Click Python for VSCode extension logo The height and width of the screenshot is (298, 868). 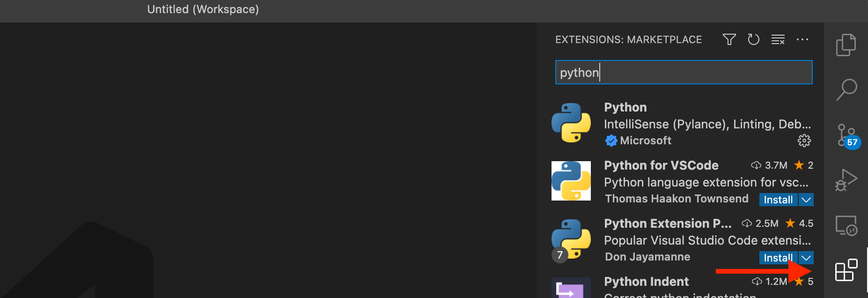coord(571,181)
